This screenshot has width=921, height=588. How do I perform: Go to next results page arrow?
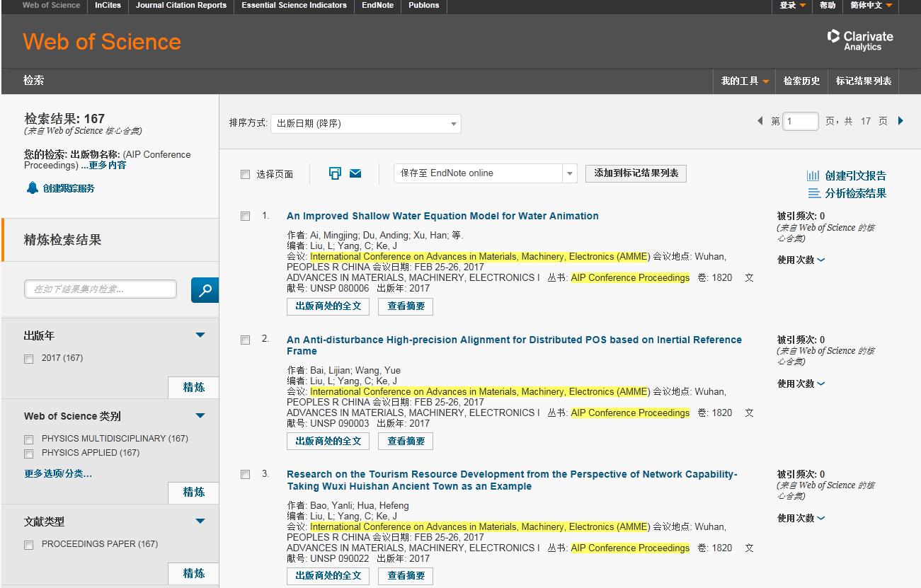900,121
